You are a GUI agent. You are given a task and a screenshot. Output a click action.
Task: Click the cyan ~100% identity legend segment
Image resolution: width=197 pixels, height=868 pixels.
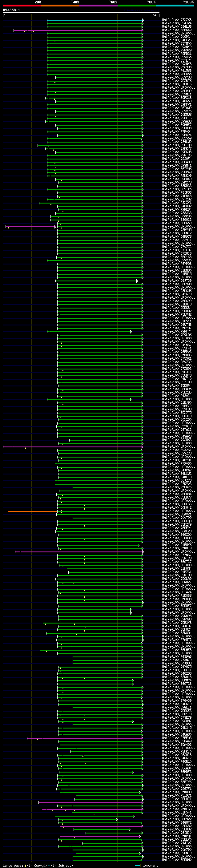[175, 6]
